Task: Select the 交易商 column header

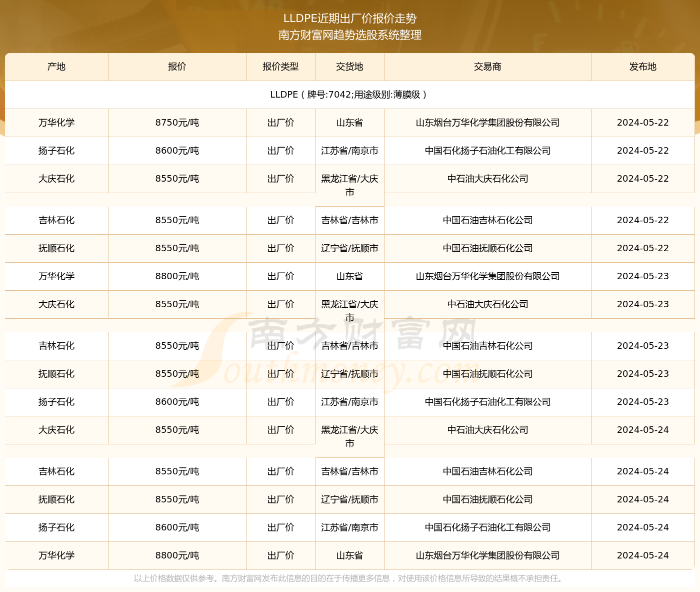Action: click(x=487, y=67)
